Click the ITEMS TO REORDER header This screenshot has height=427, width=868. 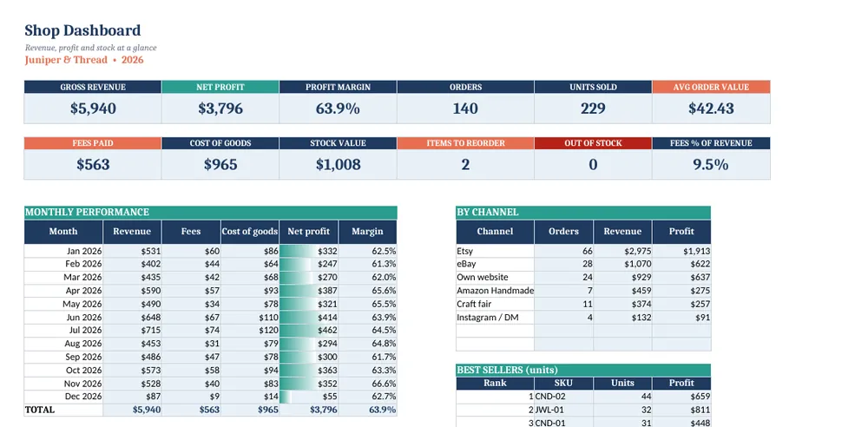pos(465,143)
